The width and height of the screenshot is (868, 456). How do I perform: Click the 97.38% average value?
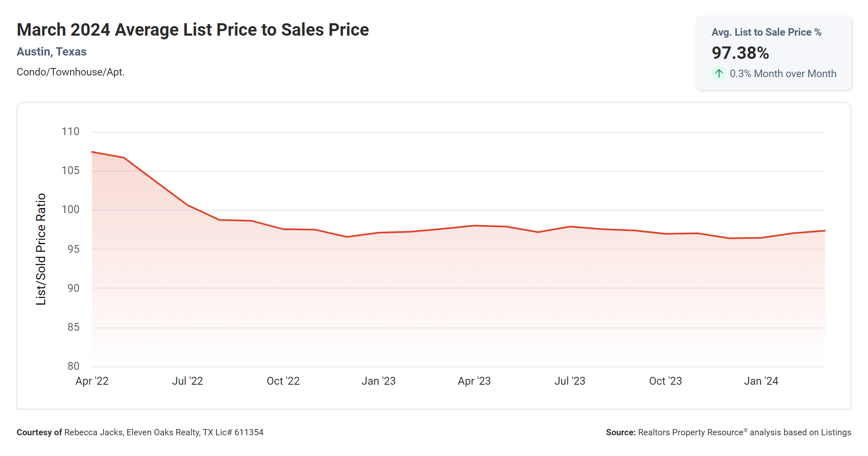(x=740, y=53)
